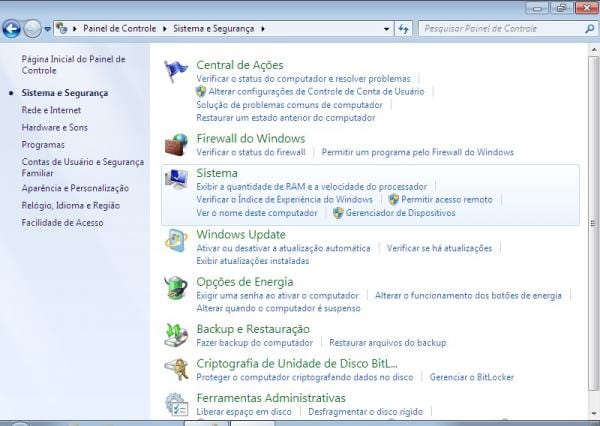This screenshot has width=600, height=426.
Task: Open the Sistema heading link
Action: pyautogui.click(x=217, y=173)
